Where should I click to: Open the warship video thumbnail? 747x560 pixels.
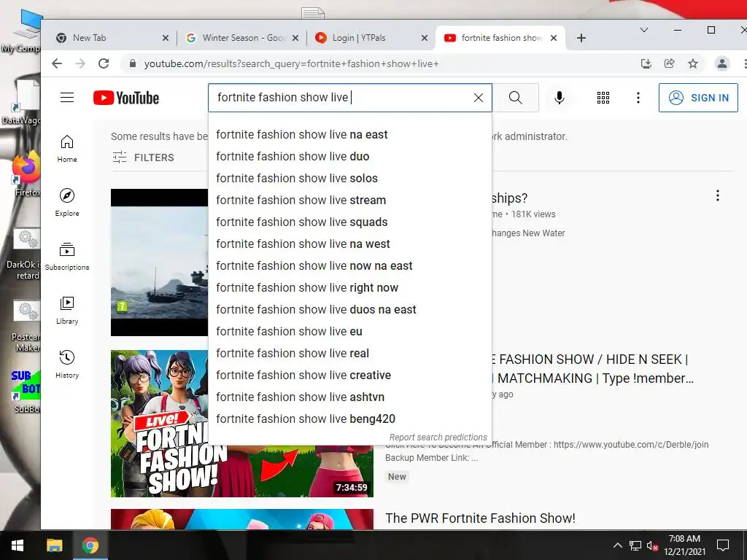(160, 262)
